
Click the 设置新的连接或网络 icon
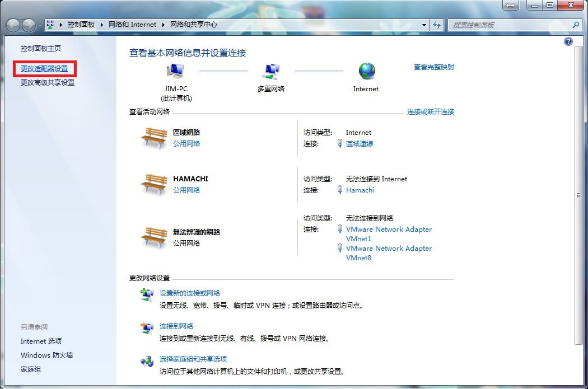click(x=147, y=295)
